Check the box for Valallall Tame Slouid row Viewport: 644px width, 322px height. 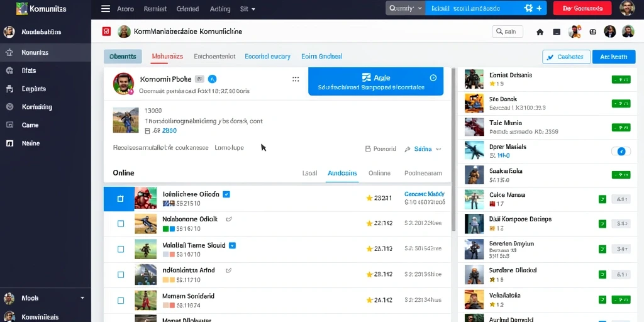coord(121,249)
